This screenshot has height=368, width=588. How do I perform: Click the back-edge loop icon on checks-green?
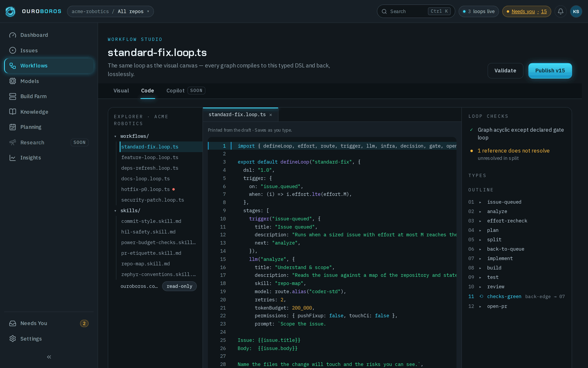pyautogui.click(x=481, y=296)
